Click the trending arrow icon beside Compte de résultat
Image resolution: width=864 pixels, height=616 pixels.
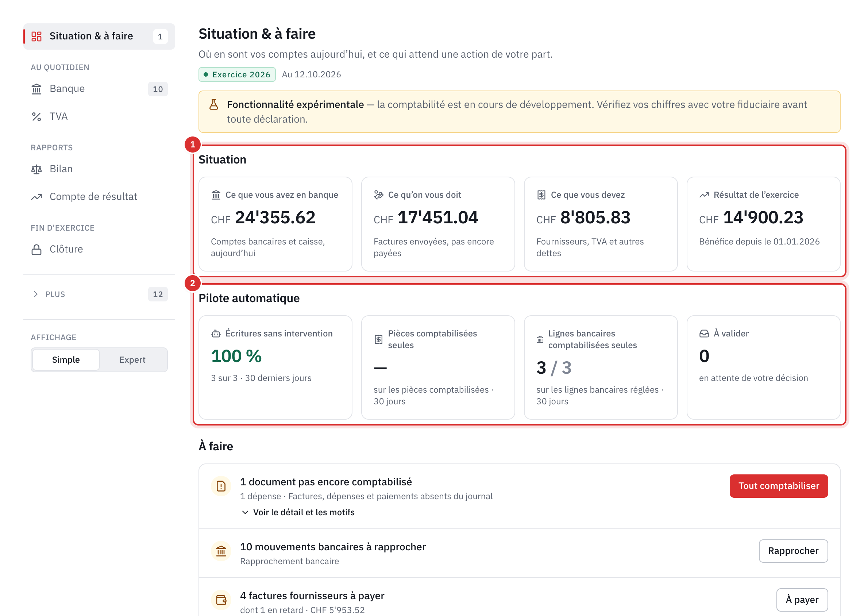coord(36,197)
